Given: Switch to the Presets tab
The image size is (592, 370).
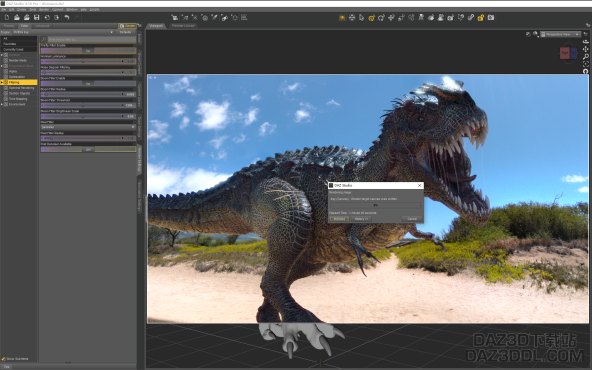Looking at the screenshot, I should click(x=9, y=26).
